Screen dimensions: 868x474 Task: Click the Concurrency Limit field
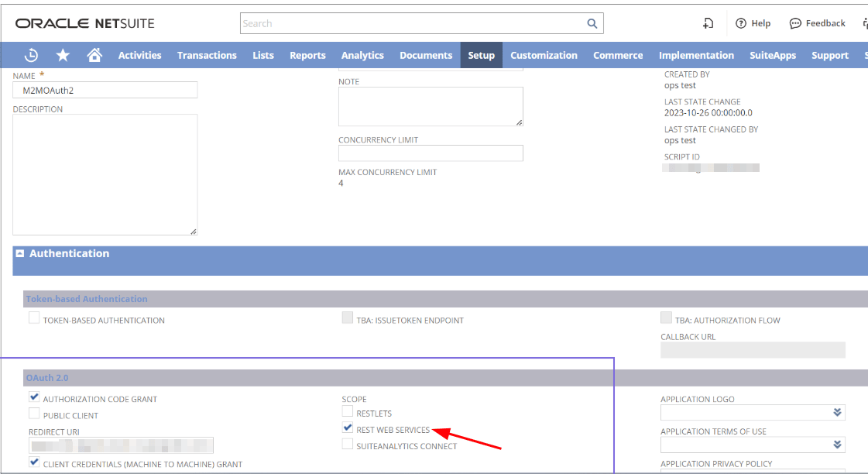(x=431, y=153)
